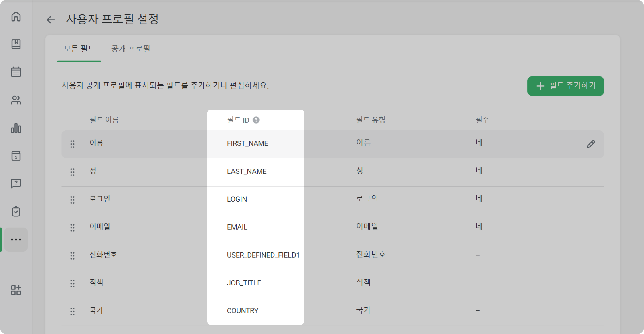644x334 pixels.
Task: Select the 모든 필드 tab
Action: [x=79, y=48]
